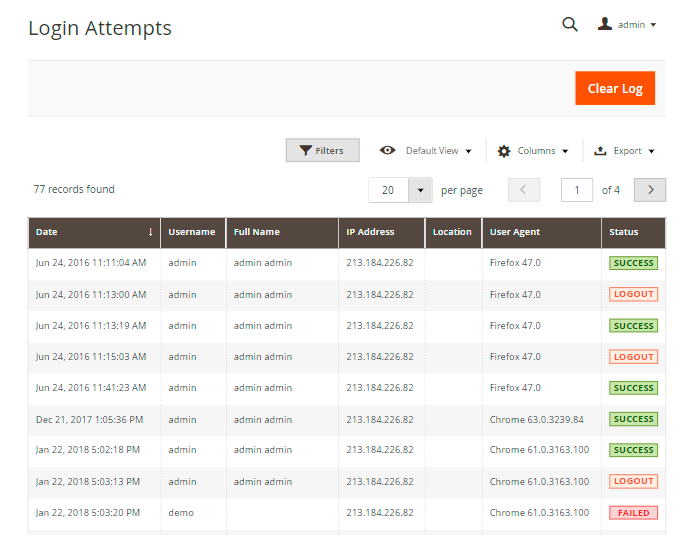Click the Export upload icon

point(600,151)
